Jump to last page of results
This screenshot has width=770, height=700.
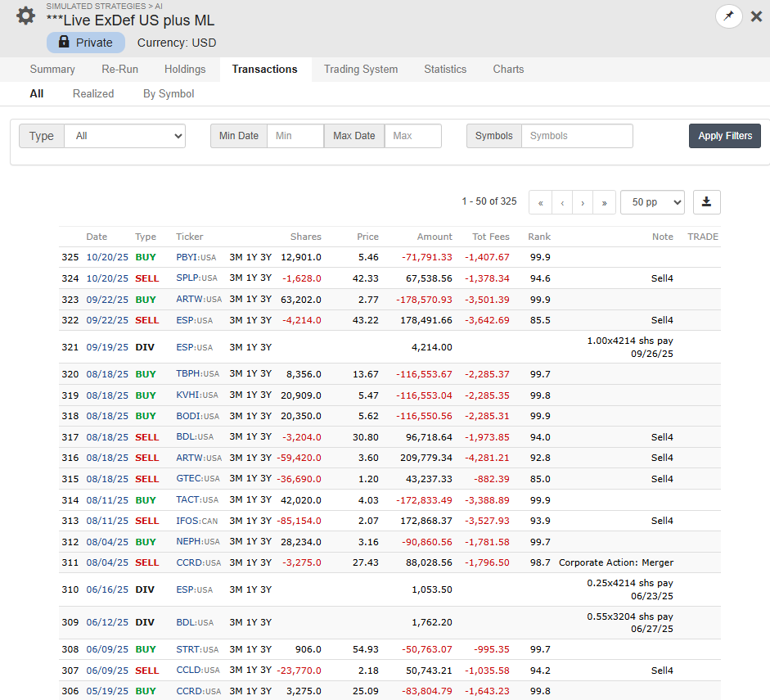(605, 202)
